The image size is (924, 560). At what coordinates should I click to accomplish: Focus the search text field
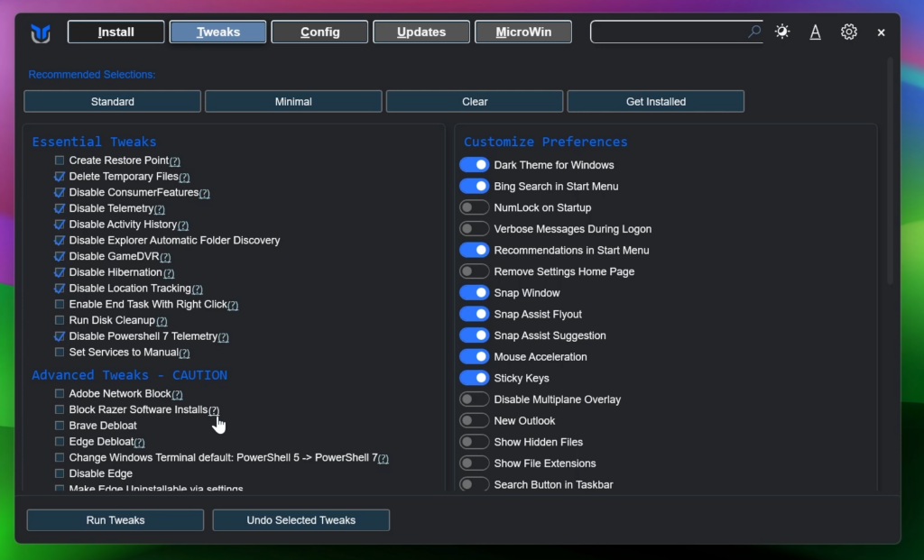pyautogui.click(x=668, y=32)
